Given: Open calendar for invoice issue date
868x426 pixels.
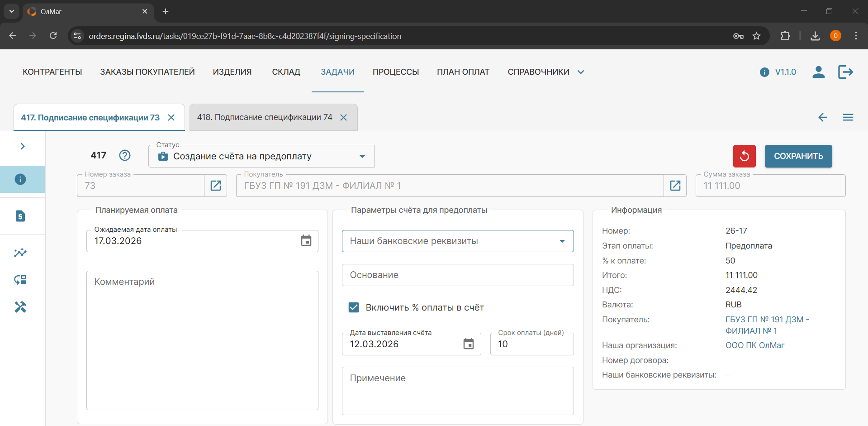Looking at the screenshot, I should (x=469, y=344).
